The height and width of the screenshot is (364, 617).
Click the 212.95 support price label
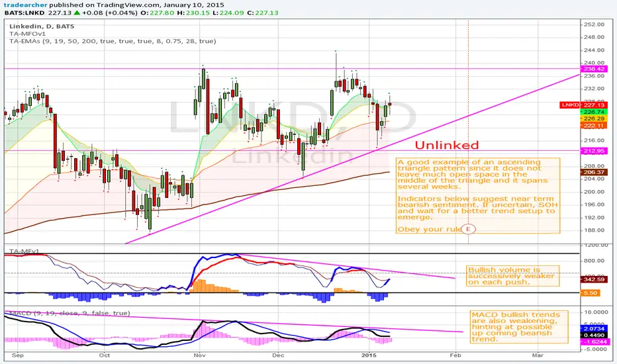[x=594, y=151]
